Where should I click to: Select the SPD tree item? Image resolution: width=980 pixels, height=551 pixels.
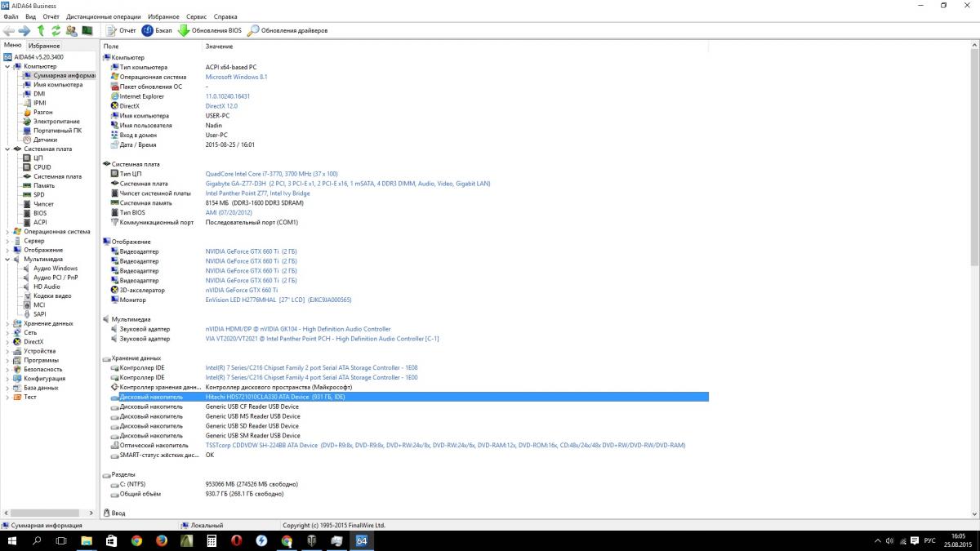pyautogui.click(x=39, y=194)
